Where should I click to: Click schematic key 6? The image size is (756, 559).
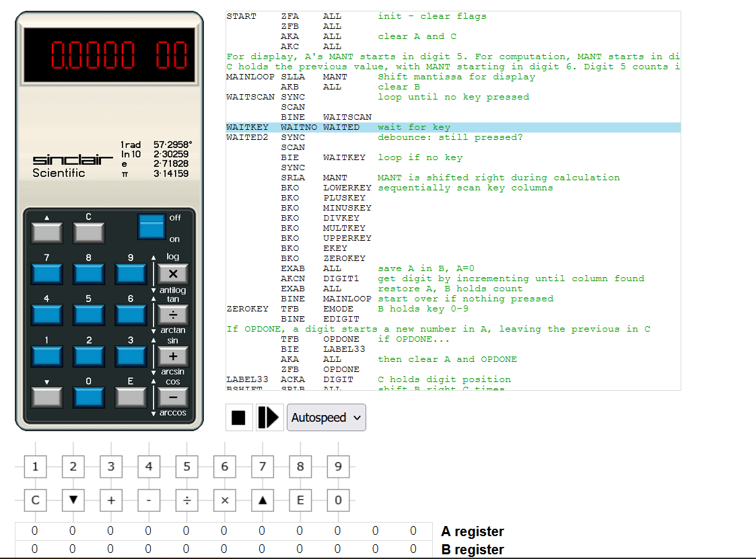pos(225,466)
